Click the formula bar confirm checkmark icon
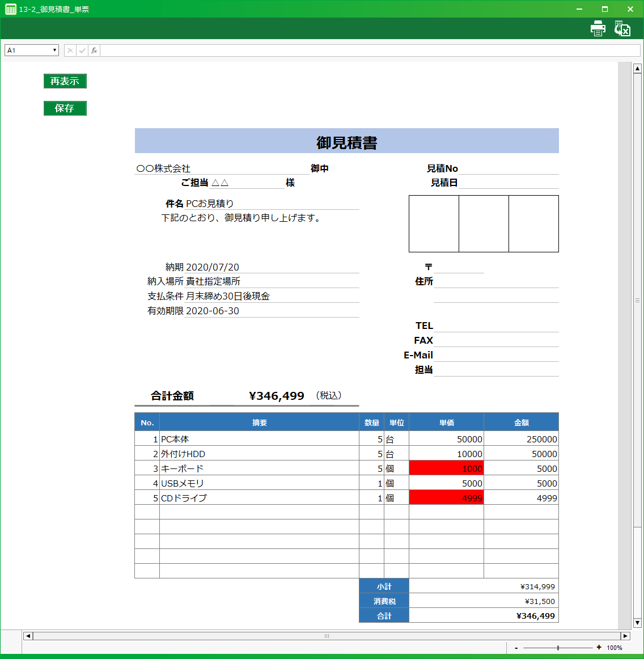This screenshot has width=644, height=659. [82, 50]
